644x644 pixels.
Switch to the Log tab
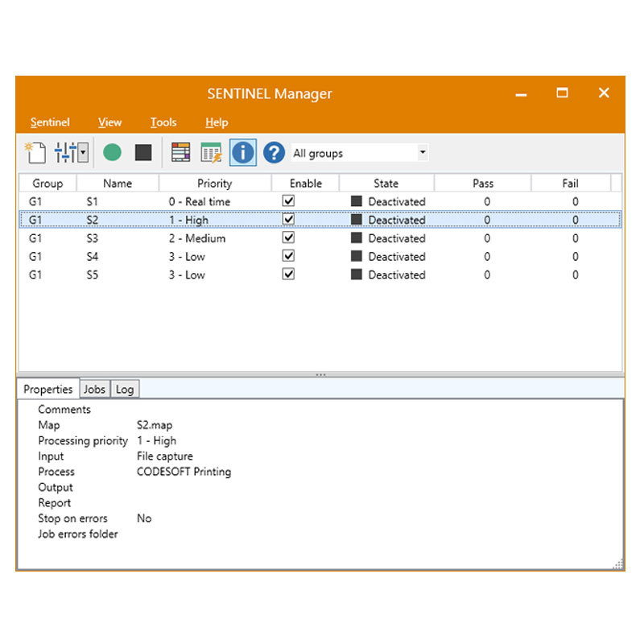point(125,389)
